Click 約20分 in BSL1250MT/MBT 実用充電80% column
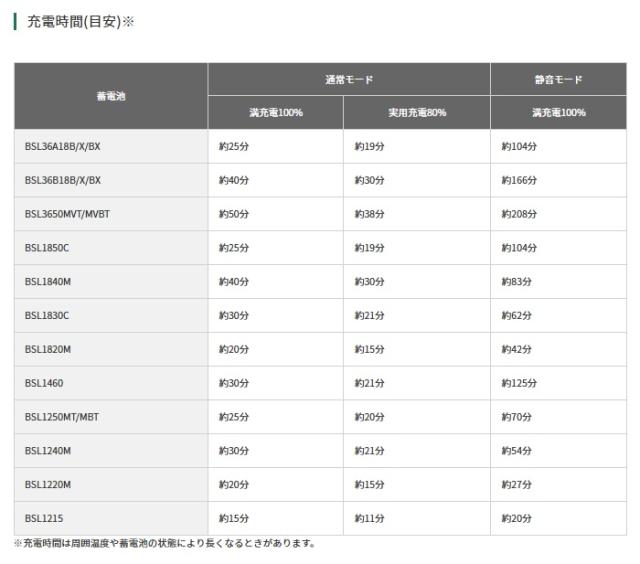640x564 pixels. coord(369,417)
